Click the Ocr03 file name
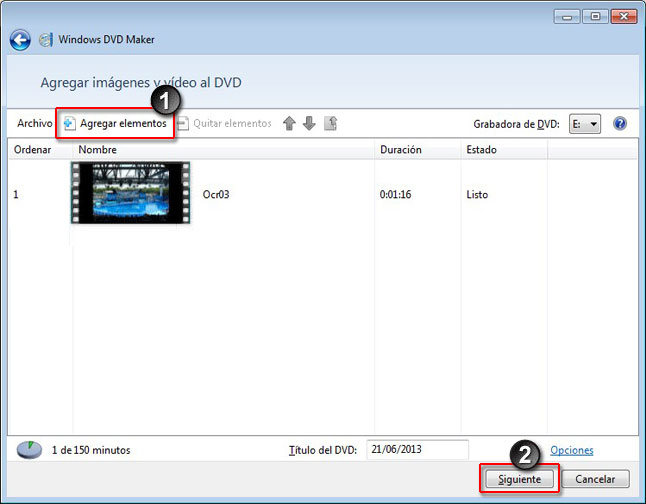 216,195
